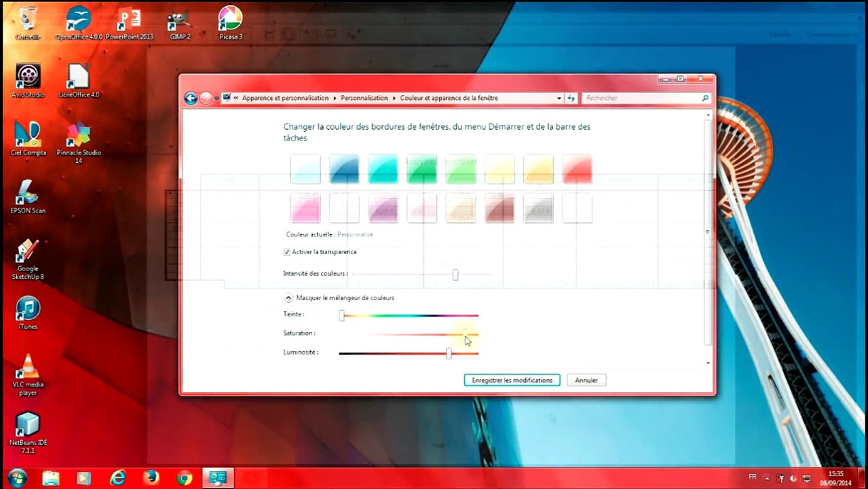
Task: Choose the light sky-blue color swatch
Action: (x=305, y=169)
